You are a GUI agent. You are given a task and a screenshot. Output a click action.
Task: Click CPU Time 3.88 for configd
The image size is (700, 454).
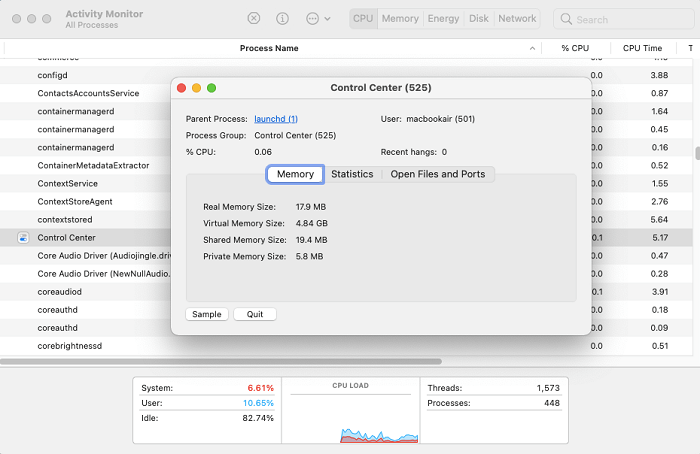(x=659, y=75)
